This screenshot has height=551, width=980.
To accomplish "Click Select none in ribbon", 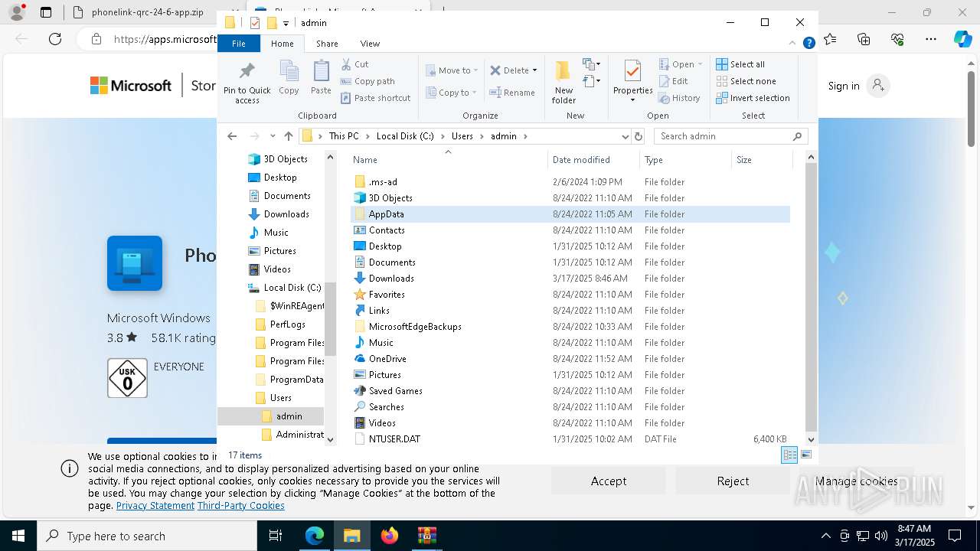I will (746, 81).
